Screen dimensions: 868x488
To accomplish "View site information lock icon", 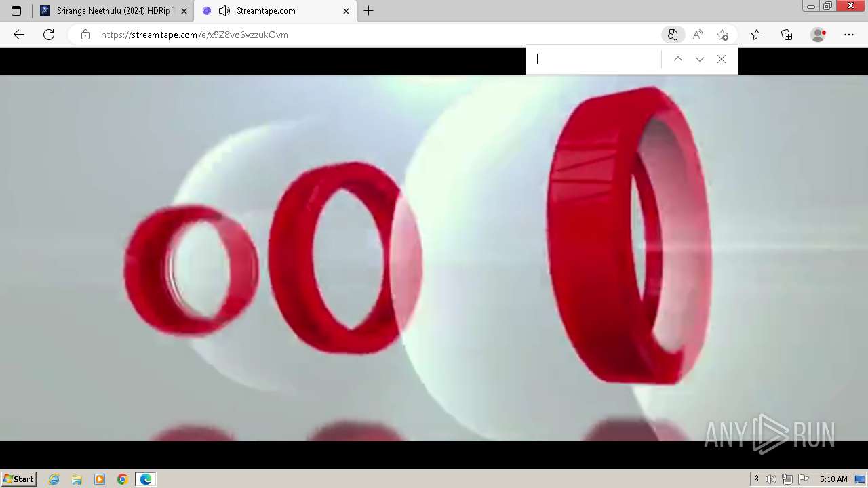I will pyautogui.click(x=85, y=35).
